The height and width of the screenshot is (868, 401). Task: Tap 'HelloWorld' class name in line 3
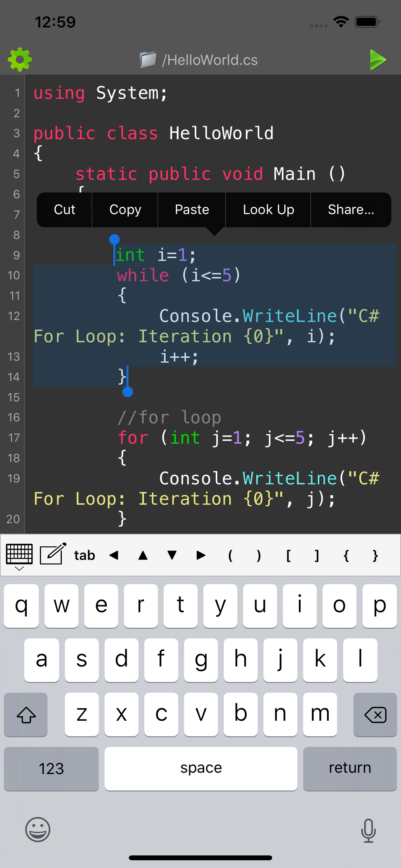coord(221,133)
